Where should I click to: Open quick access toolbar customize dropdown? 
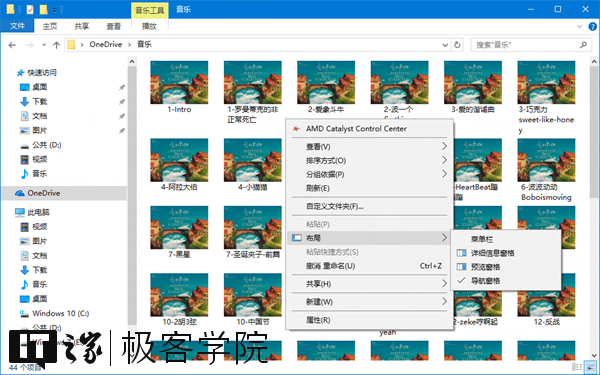point(55,10)
